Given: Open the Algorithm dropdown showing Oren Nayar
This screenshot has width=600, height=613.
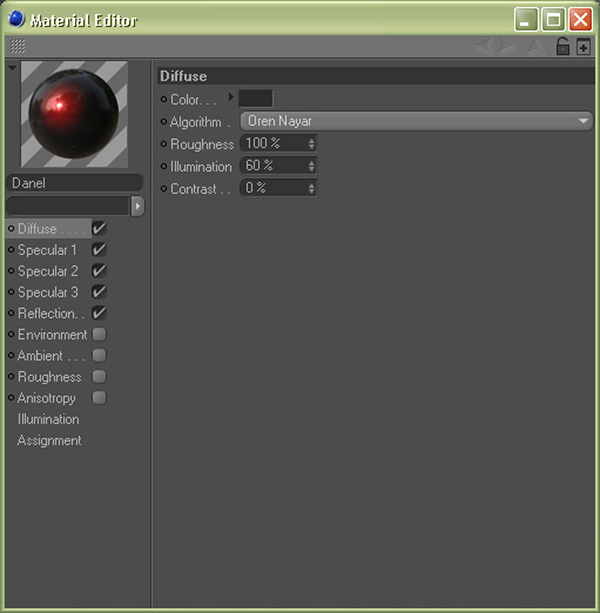Looking at the screenshot, I should point(416,121).
